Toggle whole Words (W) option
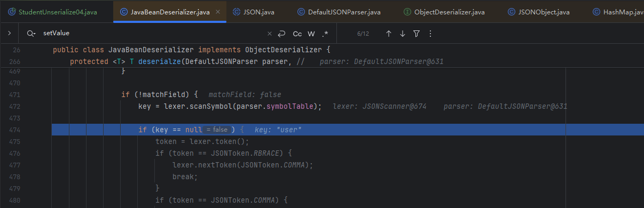 click(311, 34)
